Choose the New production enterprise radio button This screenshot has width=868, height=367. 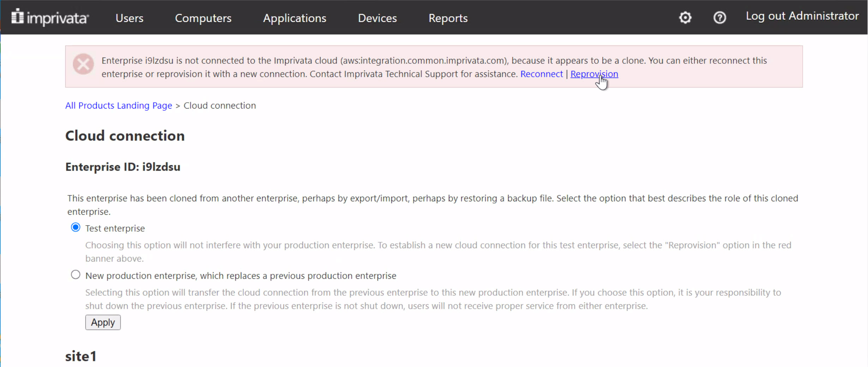tap(76, 275)
